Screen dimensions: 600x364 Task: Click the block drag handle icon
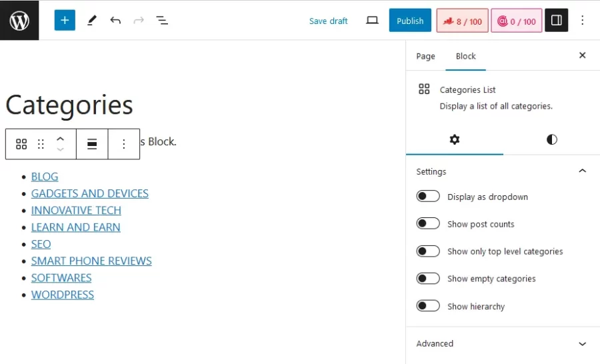tap(41, 144)
